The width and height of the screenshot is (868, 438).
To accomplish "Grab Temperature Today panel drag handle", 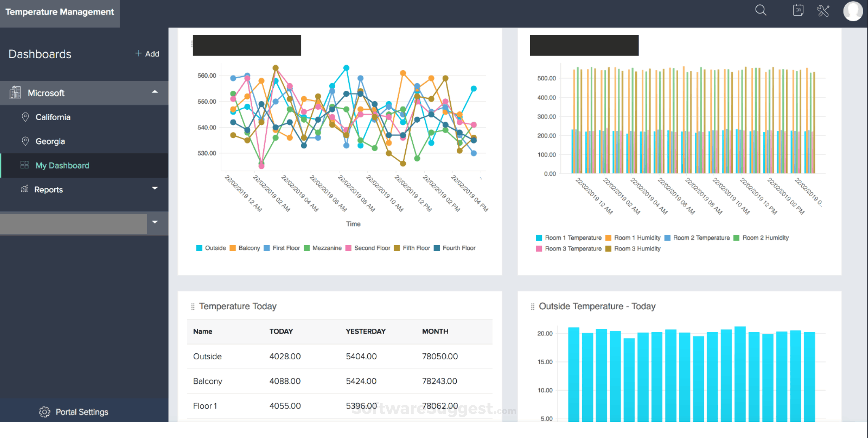I will point(193,306).
